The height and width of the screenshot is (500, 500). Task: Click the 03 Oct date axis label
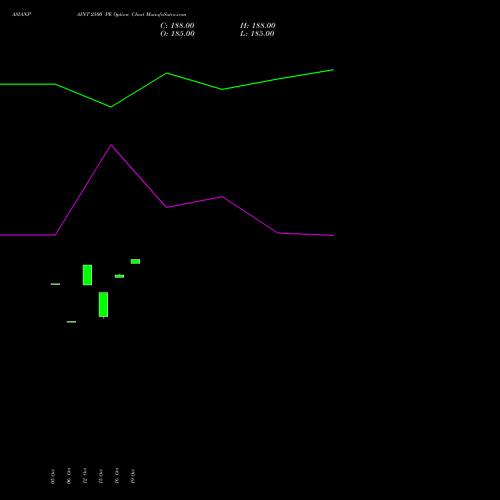pyautogui.click(x=53, y=476)
